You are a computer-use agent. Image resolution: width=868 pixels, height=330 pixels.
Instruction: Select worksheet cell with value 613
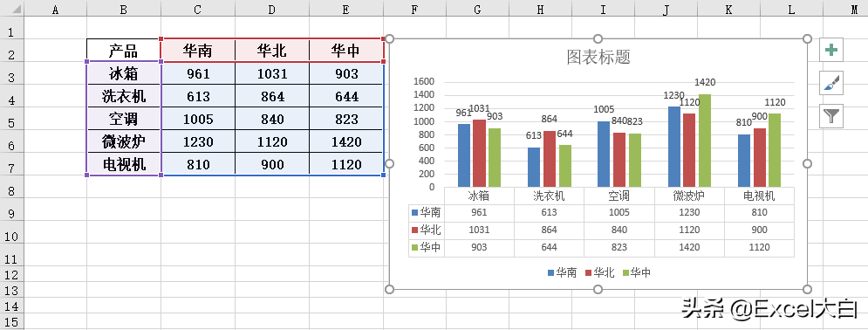[x=198, y=96]
